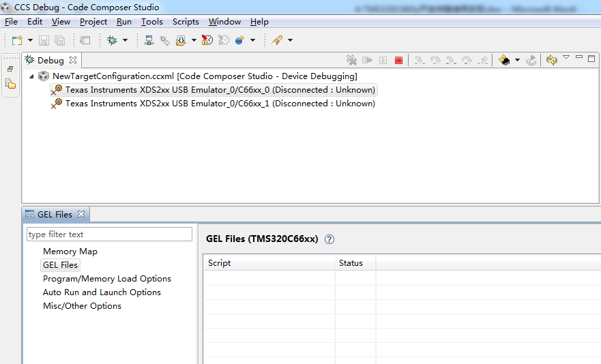Open the Window menu
Screen dimensions: 601x364
tap(224, 22)
